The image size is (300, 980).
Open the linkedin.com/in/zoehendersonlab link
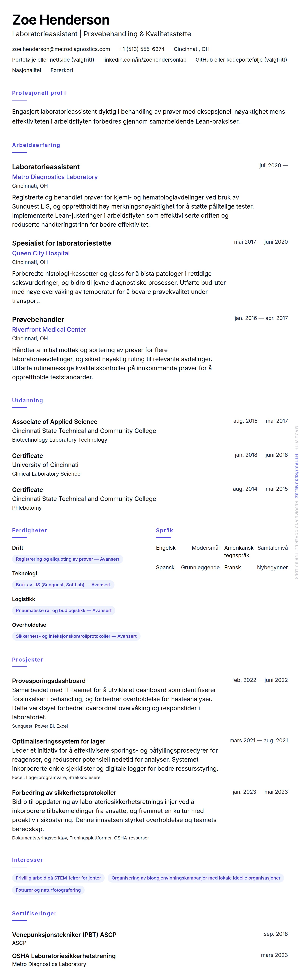coord(145,60)
